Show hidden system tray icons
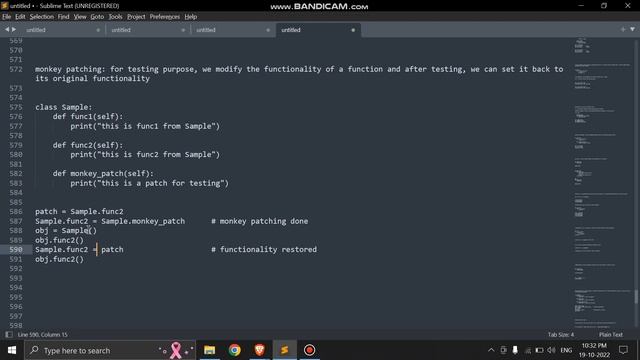The width and height of the screenshot is (640, 360). pos(491,350)
